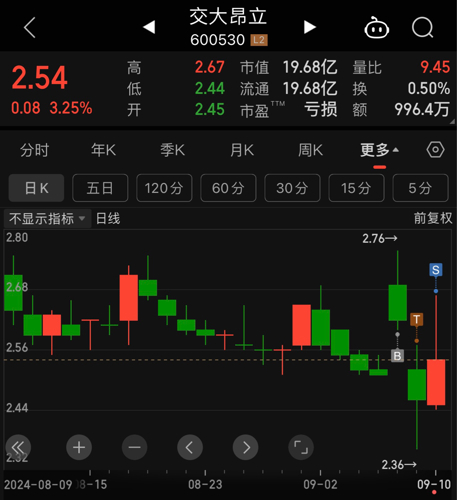Tap the latest red candlestick
457x500 pixels.
436,382
